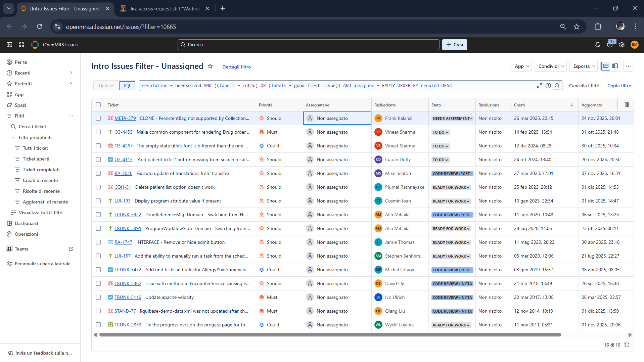Screen dimensions: 644x362
Task: Tick the checkbox for COH-51 row
Action: 98,187
